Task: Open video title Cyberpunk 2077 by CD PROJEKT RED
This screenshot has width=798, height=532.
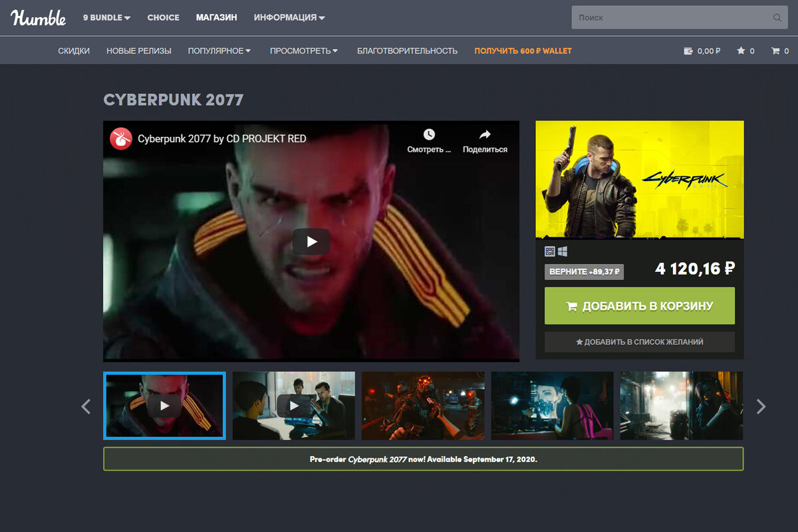Action: pos(222,138)
